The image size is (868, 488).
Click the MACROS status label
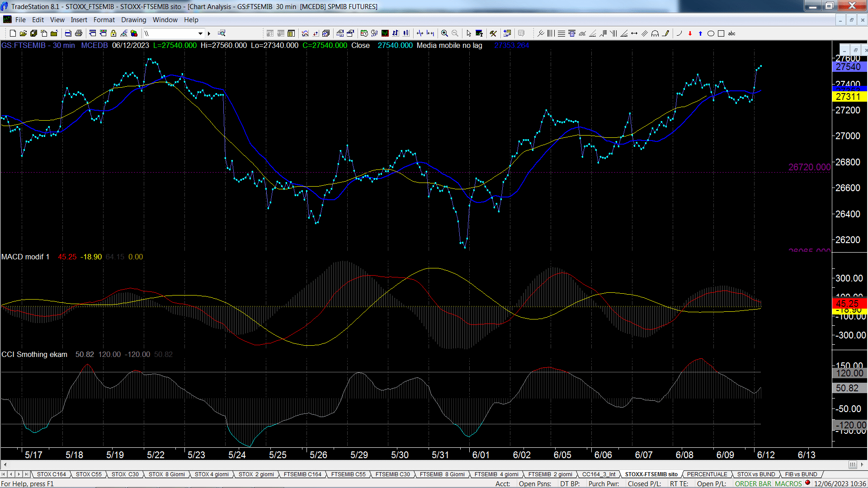click(x=788, y=483)
